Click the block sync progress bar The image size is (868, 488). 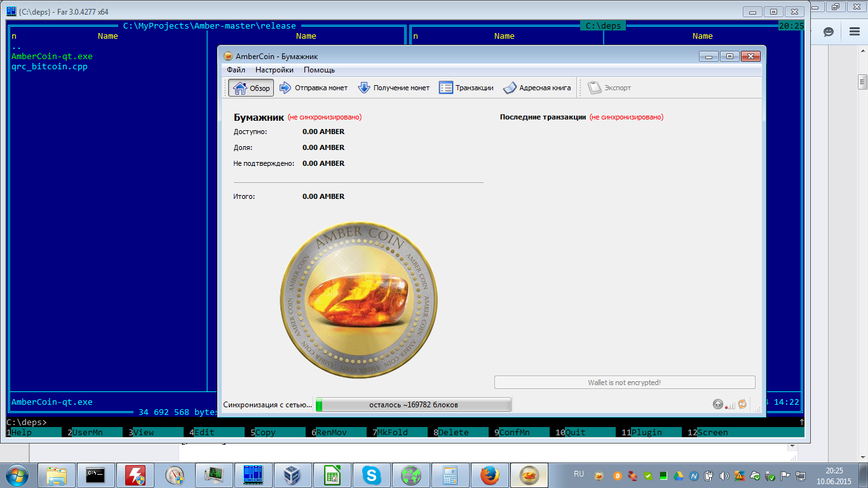[414, 405]
